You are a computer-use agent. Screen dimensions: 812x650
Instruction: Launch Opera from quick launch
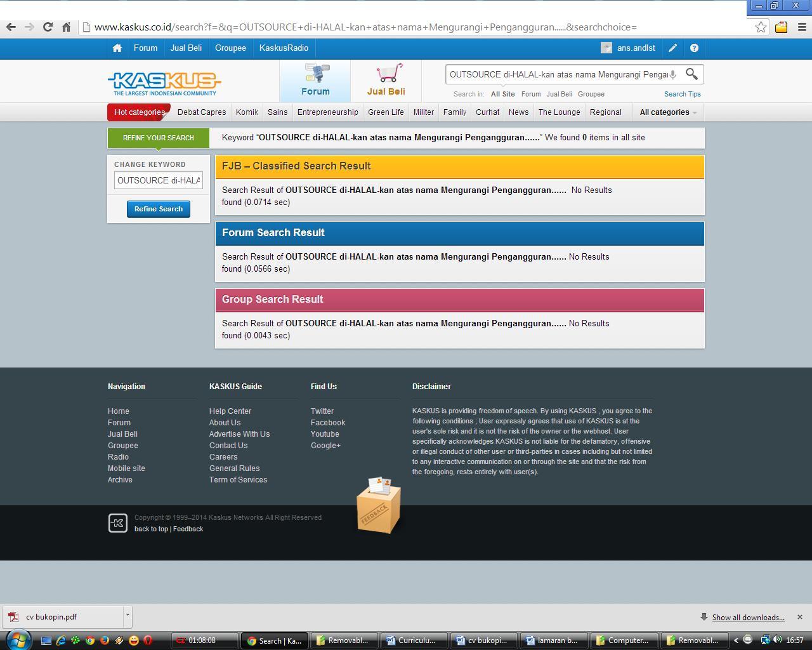[148, 640]
